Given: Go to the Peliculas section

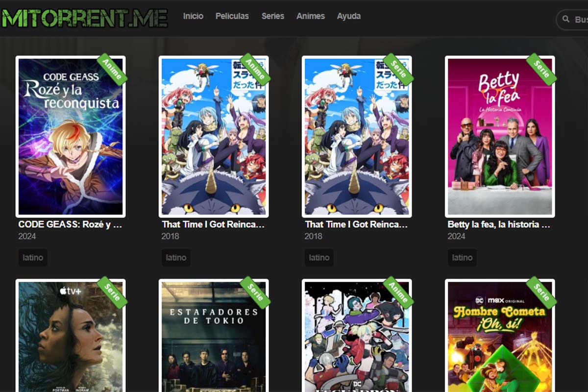Looking at the screenshot, I should click(232, 16).
